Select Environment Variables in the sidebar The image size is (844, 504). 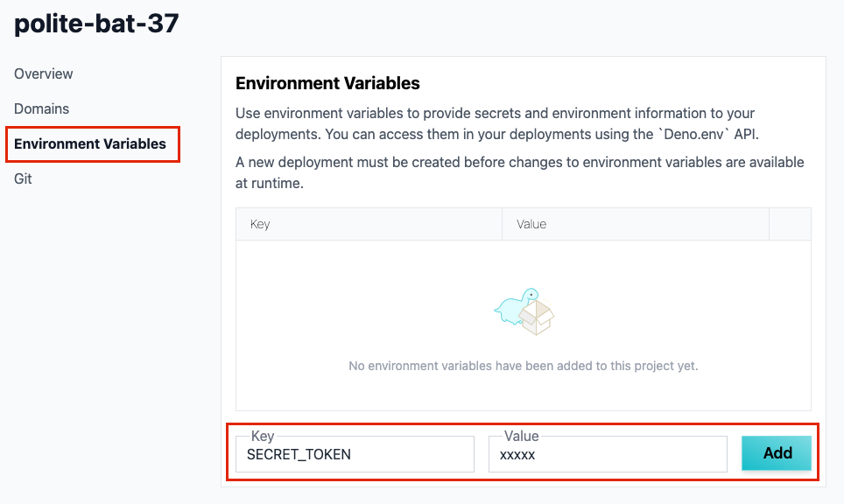click(90, 143)
